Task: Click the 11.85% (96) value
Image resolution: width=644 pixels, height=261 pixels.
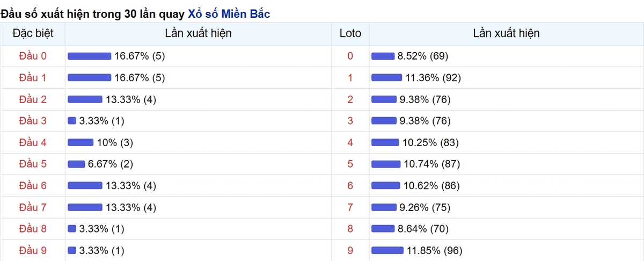Action: (x=434, y=250)
